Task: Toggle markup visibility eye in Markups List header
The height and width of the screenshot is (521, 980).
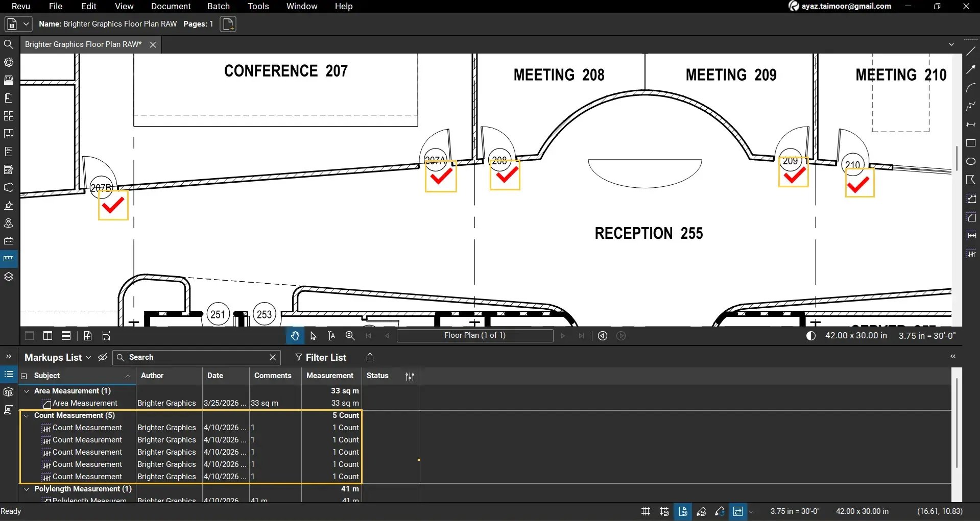Action: click(102, 357)
